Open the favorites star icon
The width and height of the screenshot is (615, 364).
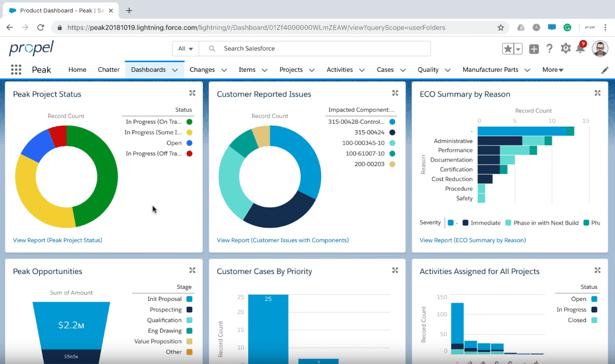(x=509, y=48)
